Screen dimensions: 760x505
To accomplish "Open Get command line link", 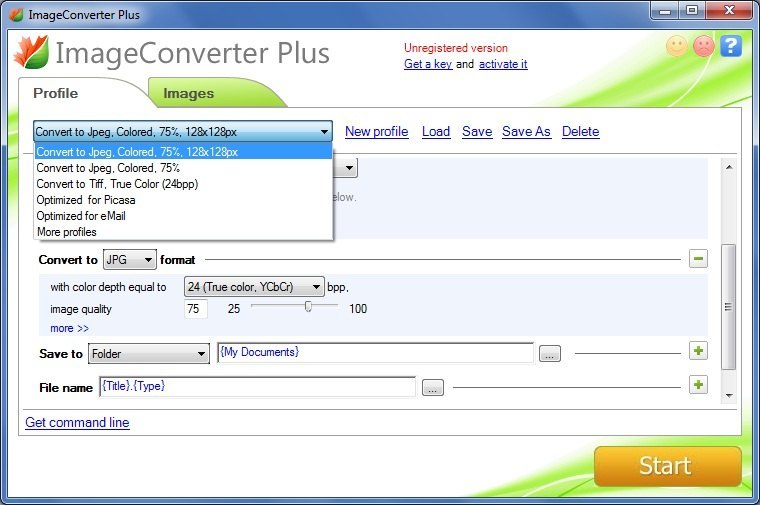I will (77, 422).
